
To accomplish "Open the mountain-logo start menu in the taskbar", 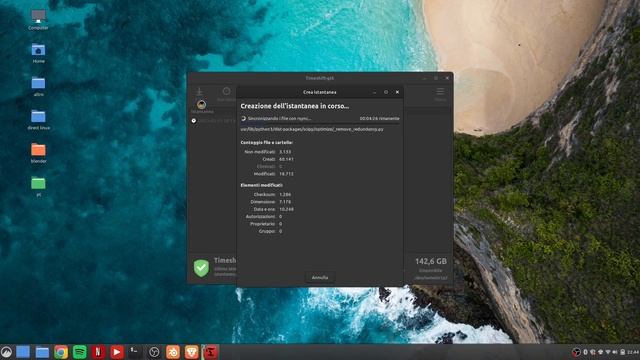I will click(6, 352).
